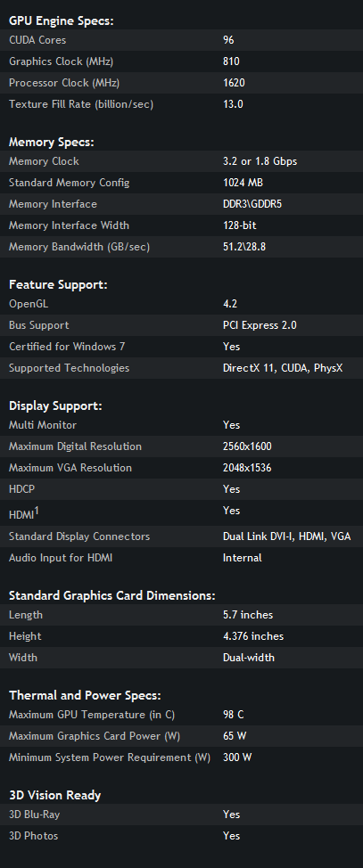The width and height of the screenshot is (363, 868).
Task: Click the Memory Specs heading
Action: [52, 143]
